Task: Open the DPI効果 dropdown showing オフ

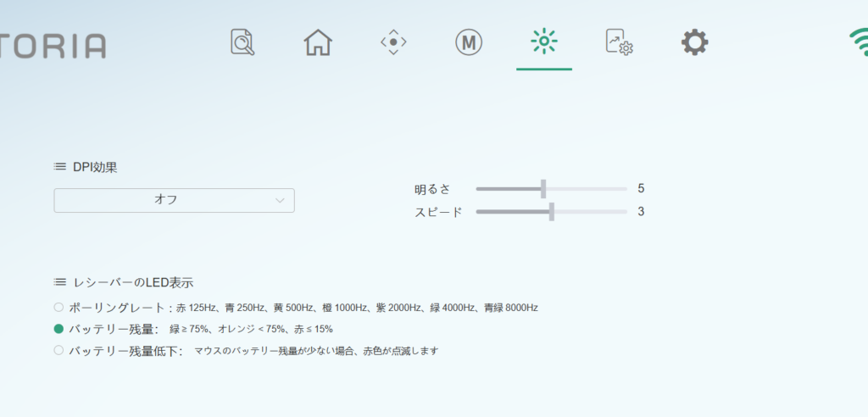Action: pyautogui.click(x=174, y=200)
